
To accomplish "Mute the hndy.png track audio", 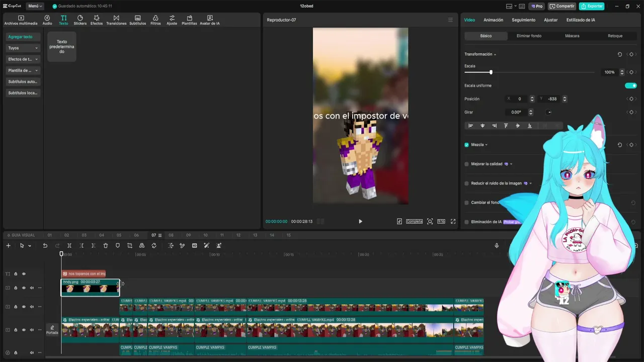I will [x=32, y=288].
